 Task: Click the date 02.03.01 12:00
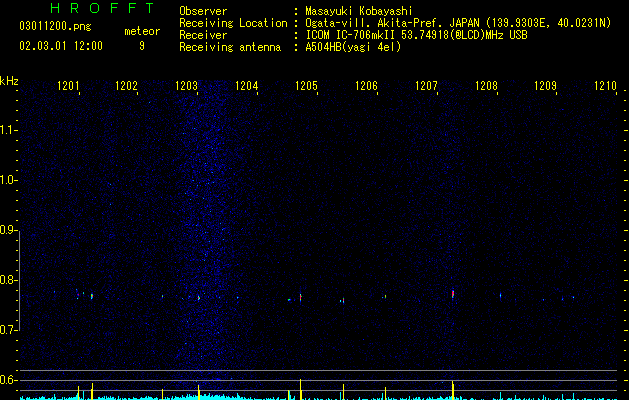click(61, 46)
